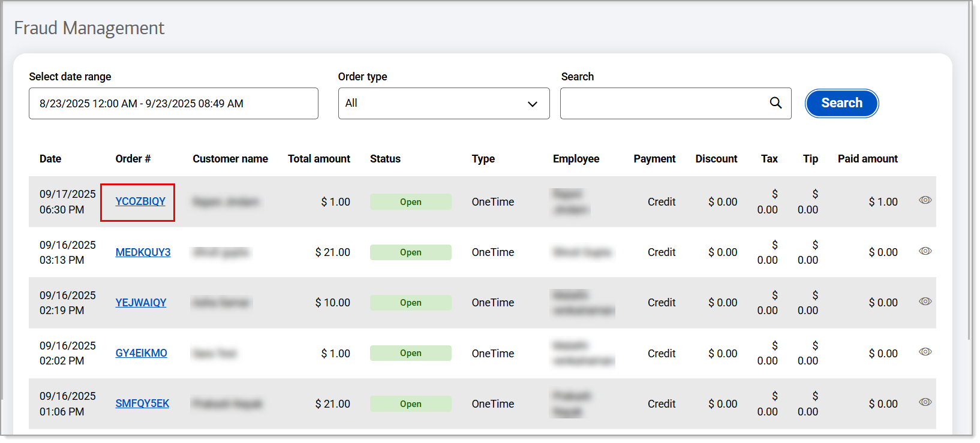Click date 09/16/2025 01:06 PM cell
Screen dimensions: 980x443
68,404
